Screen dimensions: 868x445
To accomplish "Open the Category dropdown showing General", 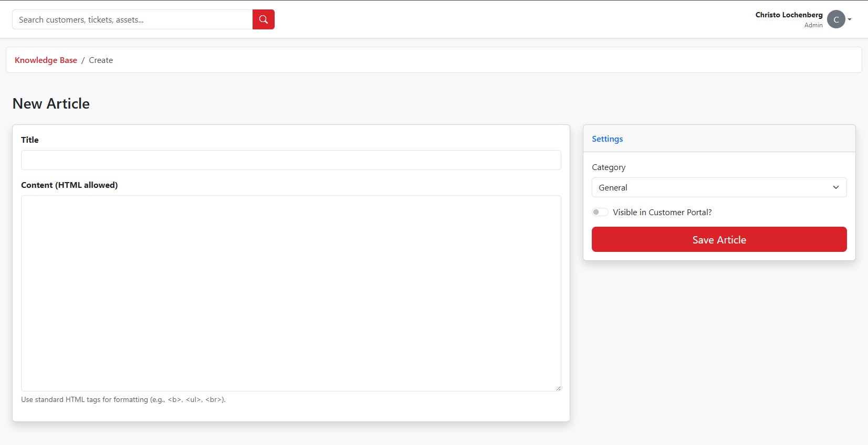I will tap(719, 187).
